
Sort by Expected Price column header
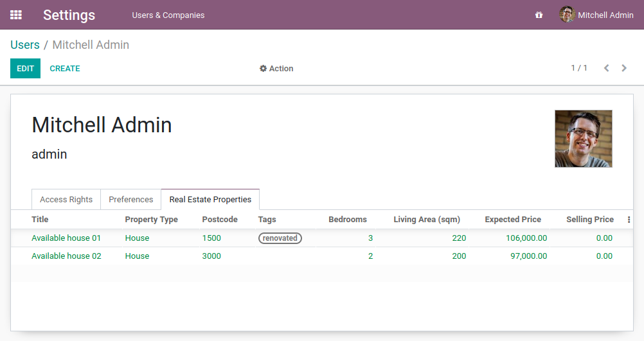(512, 220)
